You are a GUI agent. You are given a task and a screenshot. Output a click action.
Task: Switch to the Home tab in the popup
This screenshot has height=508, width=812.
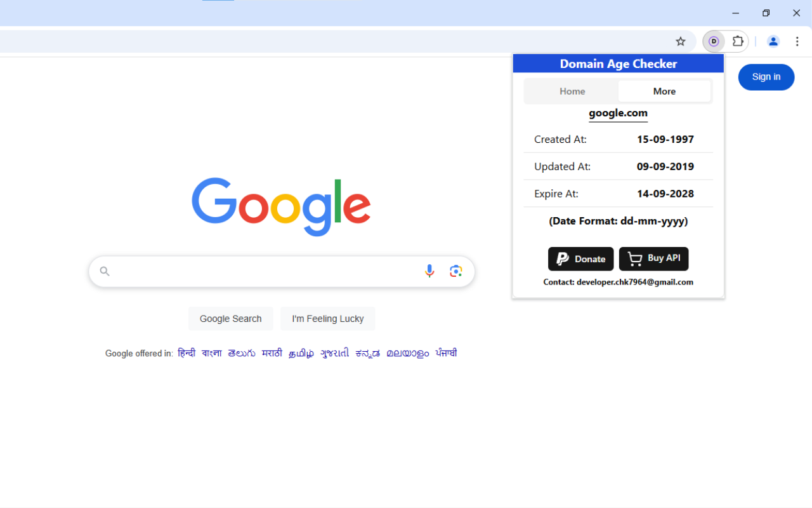coord(572,91)
